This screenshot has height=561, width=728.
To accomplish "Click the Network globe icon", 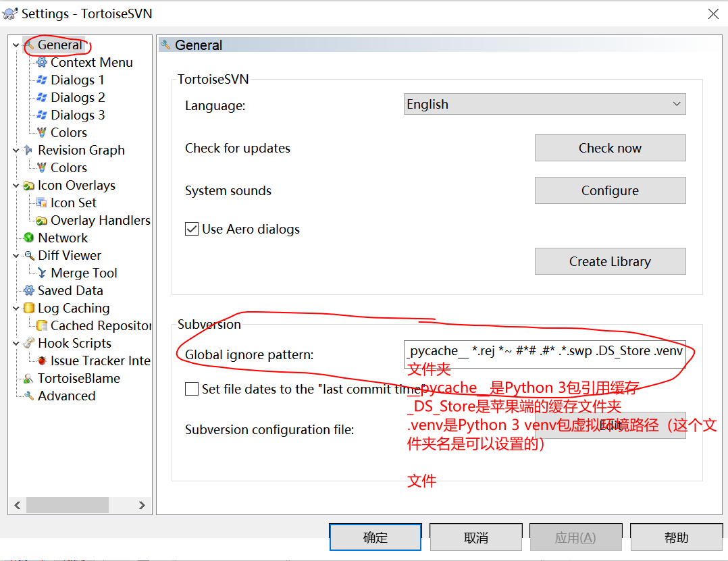I will click(x=29, y=238).
